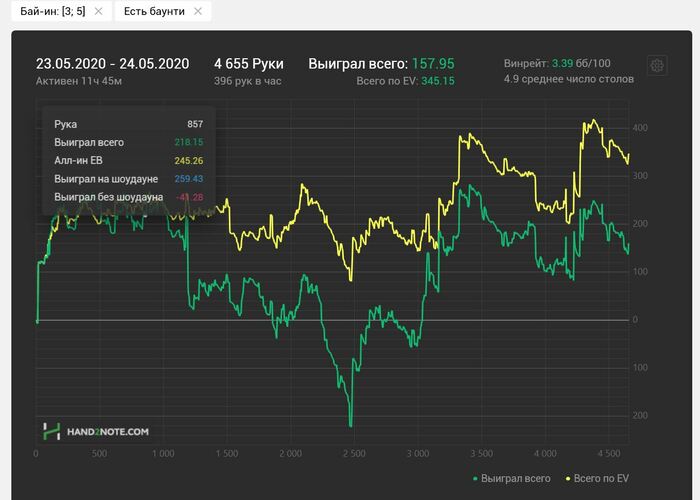Open chart settings via the gear icon
Screen dimensions: 700x500
(657, 65)
